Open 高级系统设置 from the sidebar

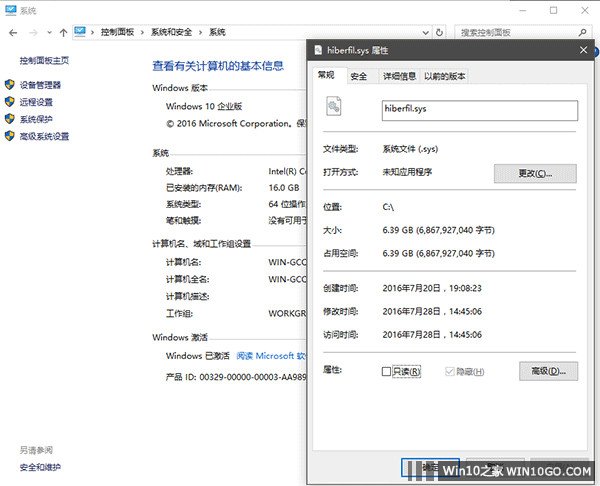44,136
